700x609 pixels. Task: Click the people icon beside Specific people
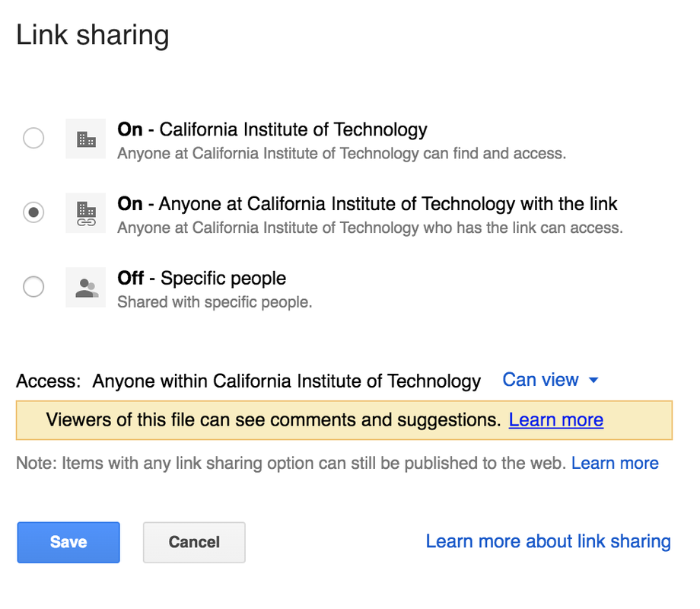coord(86,287)
